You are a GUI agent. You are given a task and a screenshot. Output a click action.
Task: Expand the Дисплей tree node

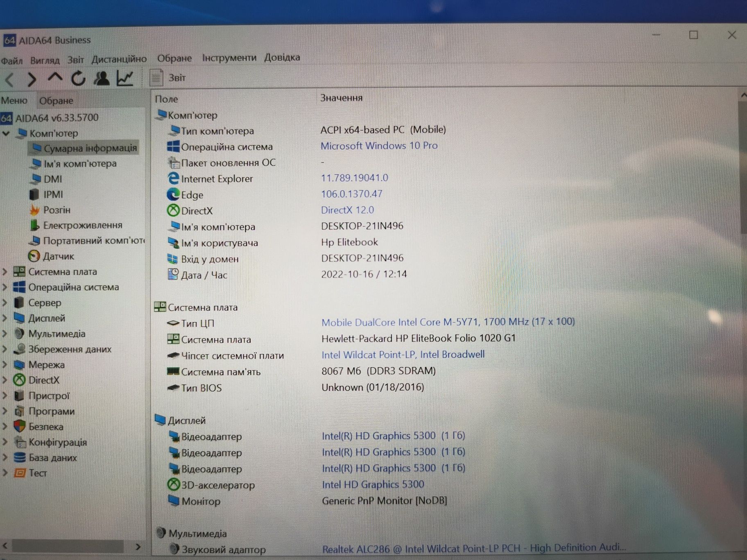(5, 318)
